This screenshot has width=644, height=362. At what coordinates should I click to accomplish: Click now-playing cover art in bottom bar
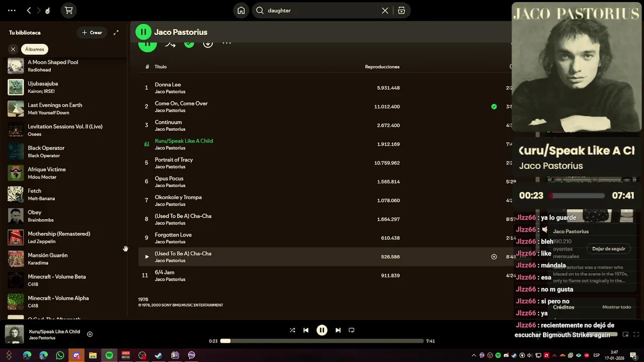pos(15,334)
